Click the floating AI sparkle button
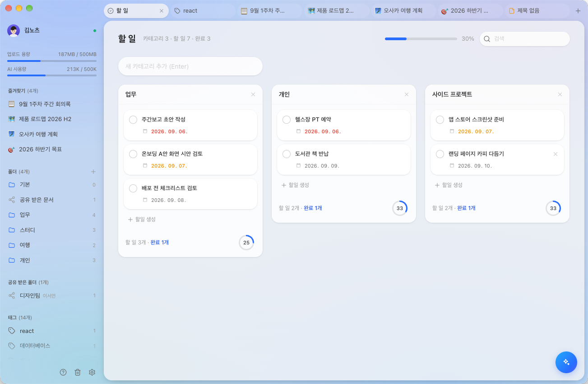Image resolution: width=588 pixels, height=384 pixels. pos(566,362)
